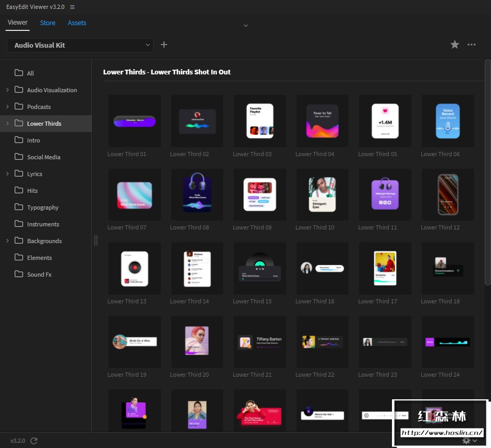Viewport: 491px width, 448px height.
Task: Select the Lower Third 05 thumbnail
Action: pyautogui.click(x=385, y=121)
